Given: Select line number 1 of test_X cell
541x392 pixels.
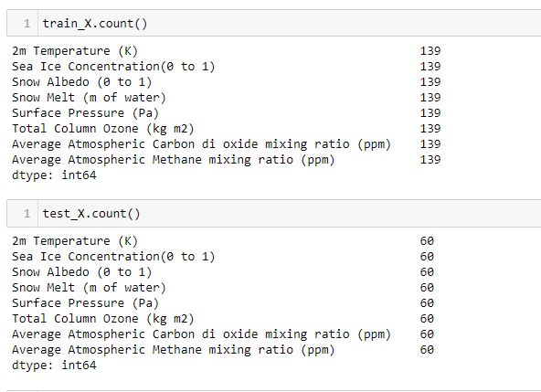Looking at the screenshot, I should pos(27,214).
